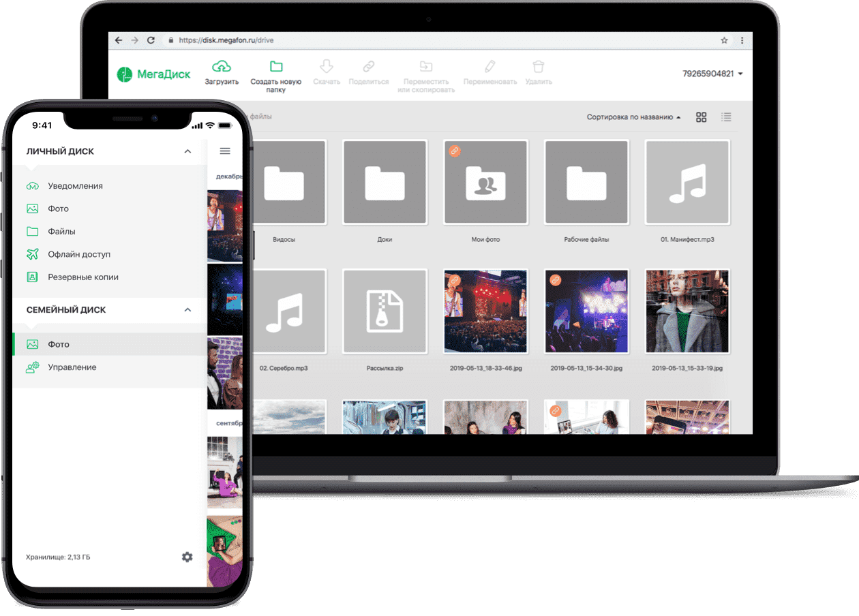Click the Поделиться share link icon
859x616 pixels.
coord(368,67)
